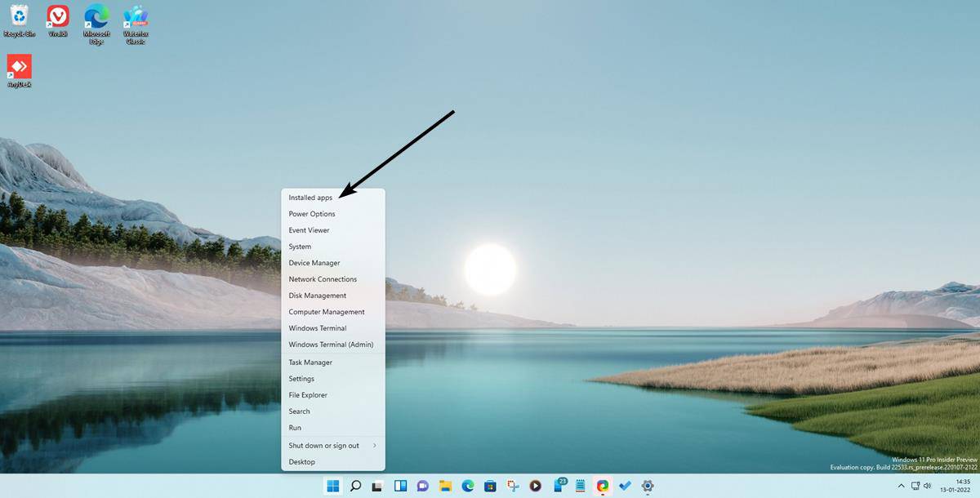980x498 pixels.
Task: Open the To Do checkmark app
Action: point(625,486)
